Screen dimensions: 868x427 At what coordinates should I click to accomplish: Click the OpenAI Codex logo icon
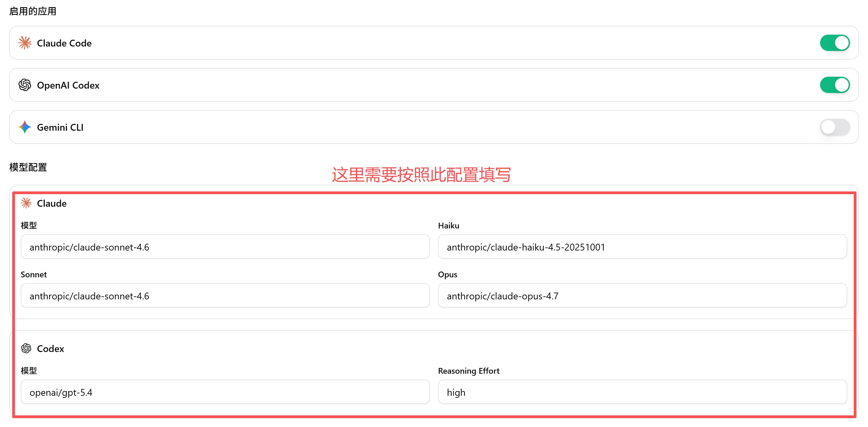[25, 85]
